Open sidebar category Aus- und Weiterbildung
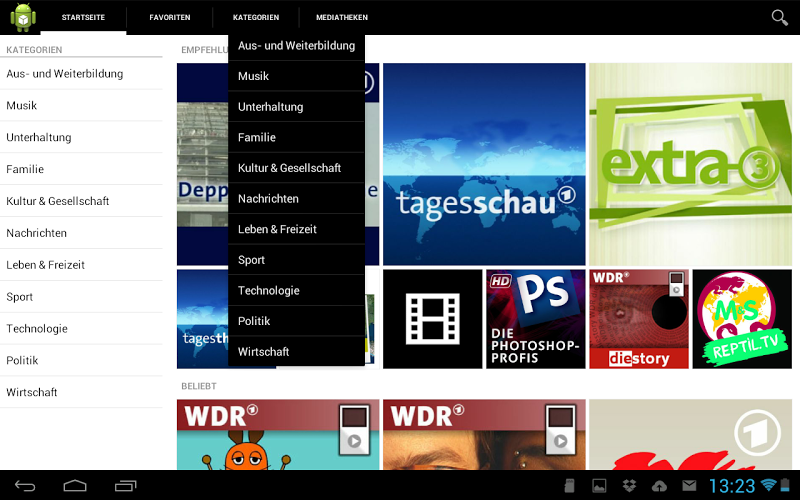 (81, 73)
